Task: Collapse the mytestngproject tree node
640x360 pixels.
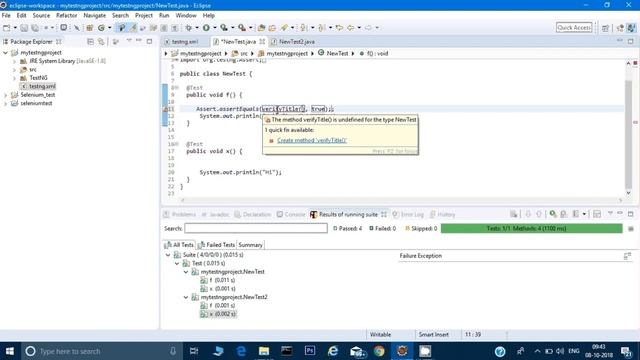Action: [x=6, y=53]
